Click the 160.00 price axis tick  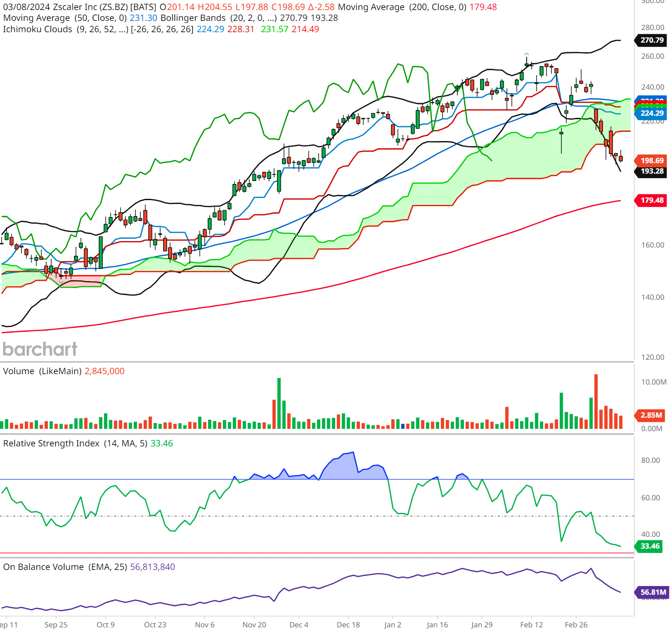[x=653, y=245]
